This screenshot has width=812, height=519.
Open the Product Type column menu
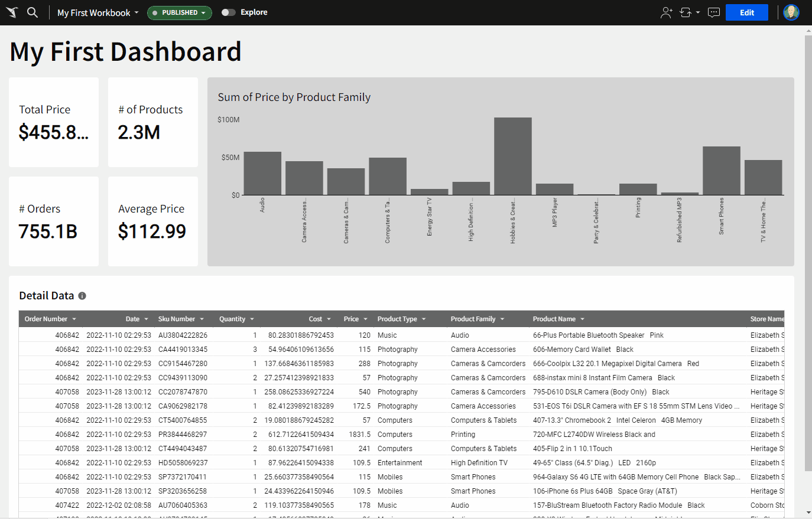(x=424, y=319)
